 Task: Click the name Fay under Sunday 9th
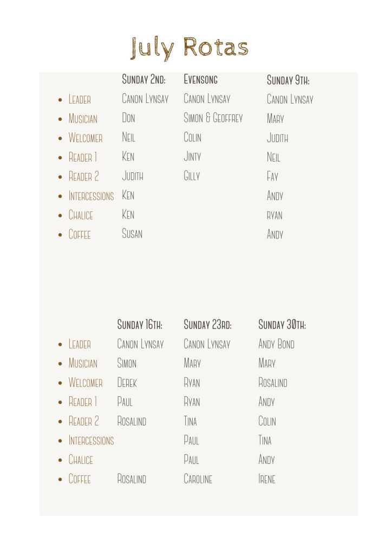(x=272, y=177)
